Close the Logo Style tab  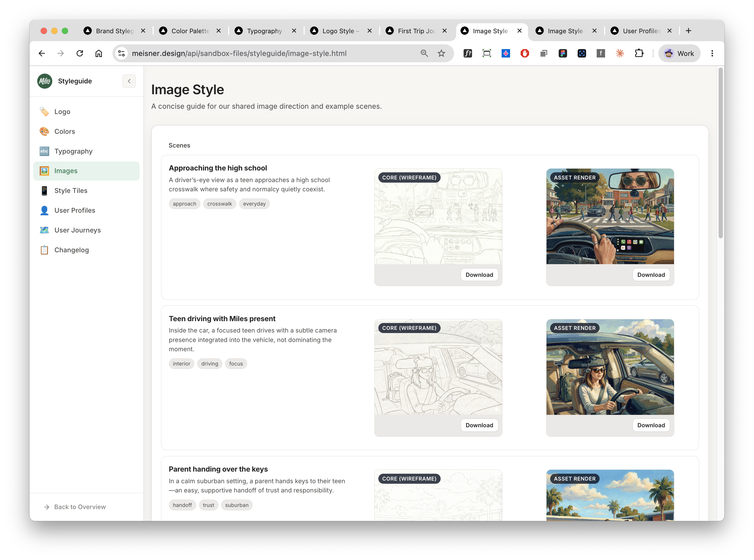[370, 31]
